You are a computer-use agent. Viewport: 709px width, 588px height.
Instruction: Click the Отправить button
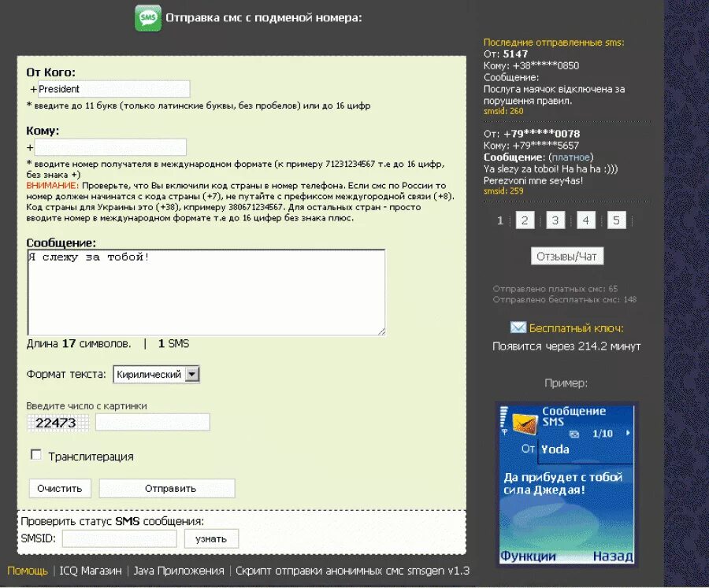click(x=167, y=489)
